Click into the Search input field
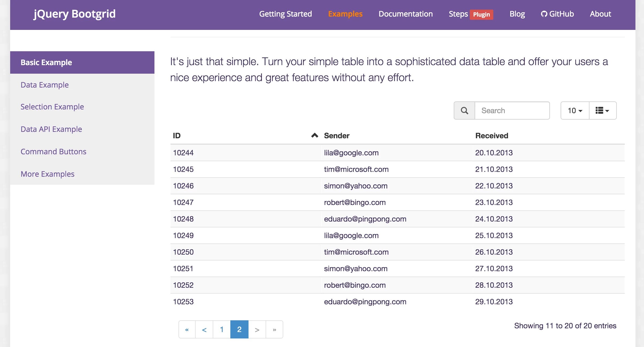 tap(512, 111)
